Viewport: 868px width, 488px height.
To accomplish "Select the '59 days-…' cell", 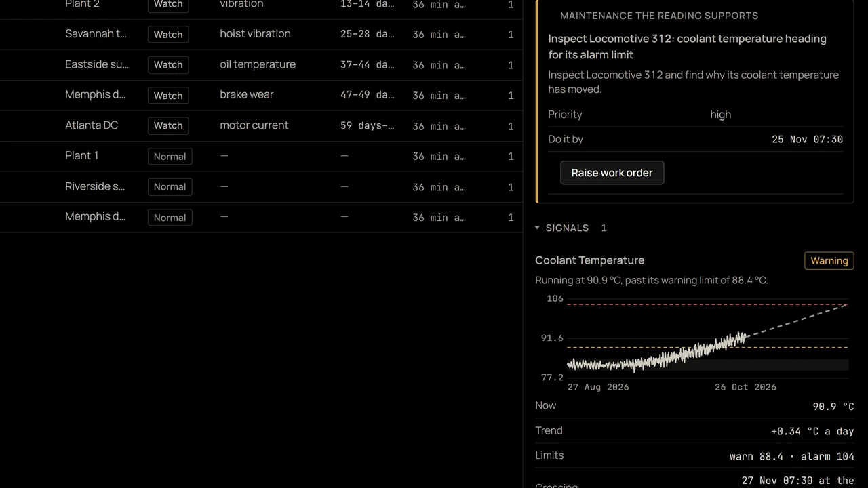I will [367, 125].
